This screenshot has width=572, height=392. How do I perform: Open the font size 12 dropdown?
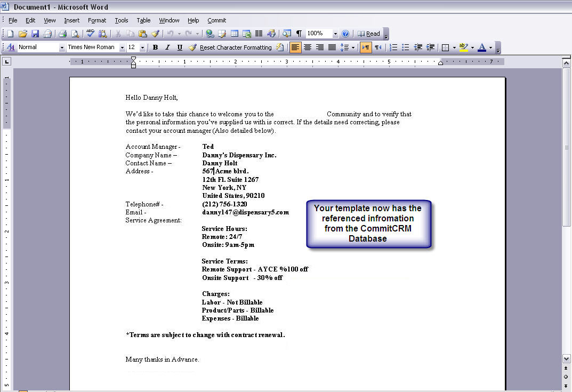pos(142,47)
